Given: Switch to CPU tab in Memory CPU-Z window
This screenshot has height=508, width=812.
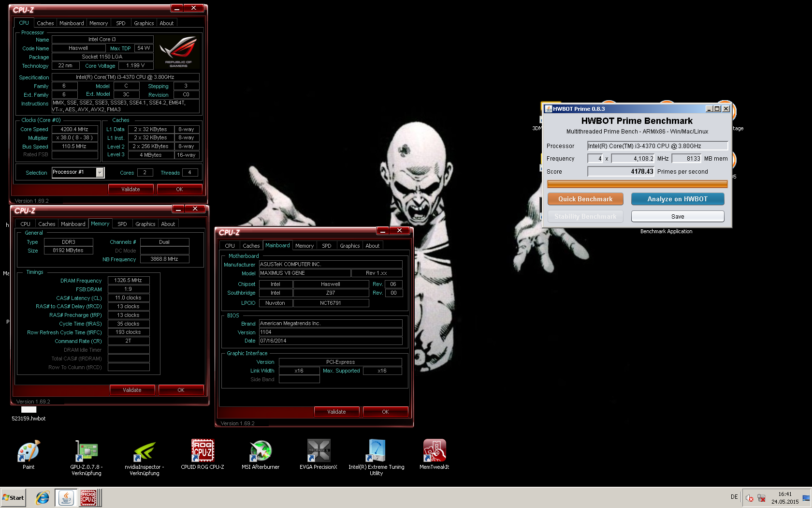Looking at the screenshot, I should coord(26,224).
